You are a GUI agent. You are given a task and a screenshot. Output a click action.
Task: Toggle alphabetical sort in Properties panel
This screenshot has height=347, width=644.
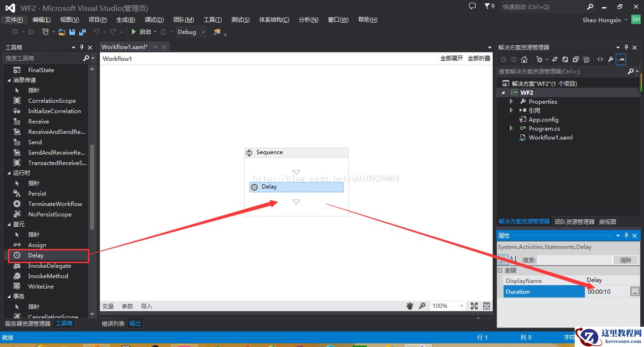(512, 260)
